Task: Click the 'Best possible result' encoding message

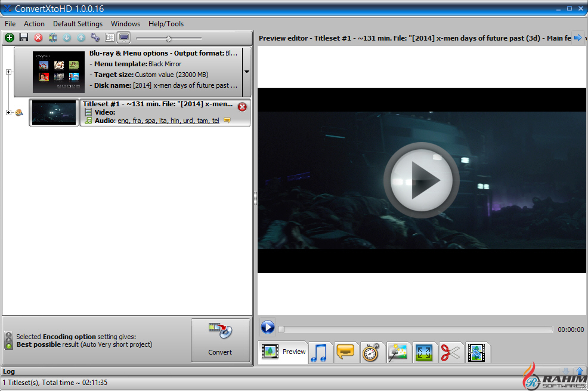Action: point(84,344)
